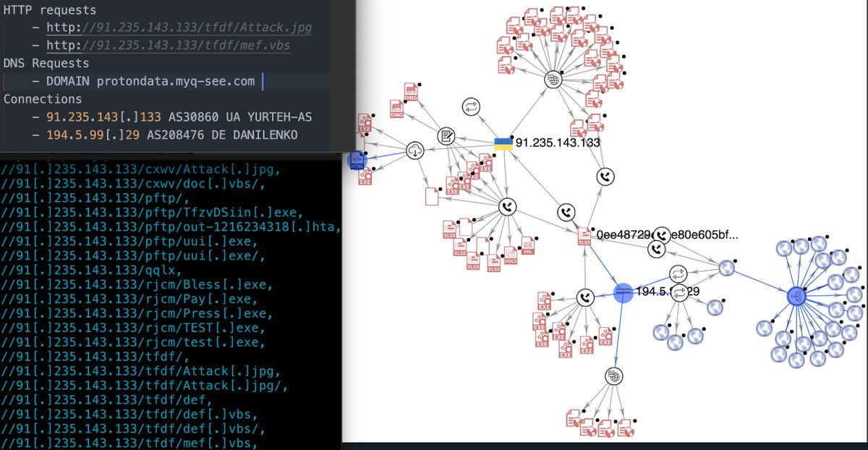Click terminal line tfdf/mef[.]vbs
The width and height of the screenshot is (868, 450).
coord(130,442)
